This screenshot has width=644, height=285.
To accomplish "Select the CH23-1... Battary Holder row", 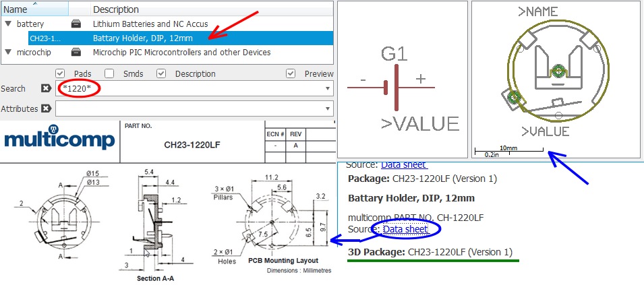I will point(181,38).
